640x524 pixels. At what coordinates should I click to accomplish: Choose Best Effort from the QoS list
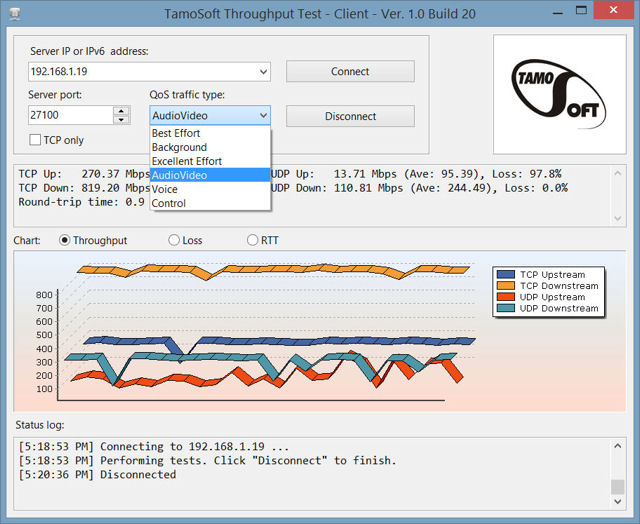pyautogui.click(x=210, y=133)
